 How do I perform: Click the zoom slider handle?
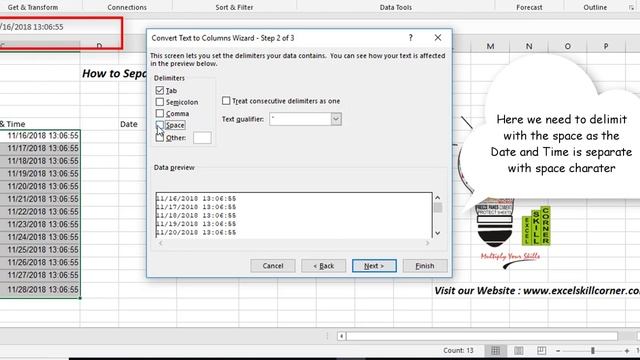coord(592,351)
